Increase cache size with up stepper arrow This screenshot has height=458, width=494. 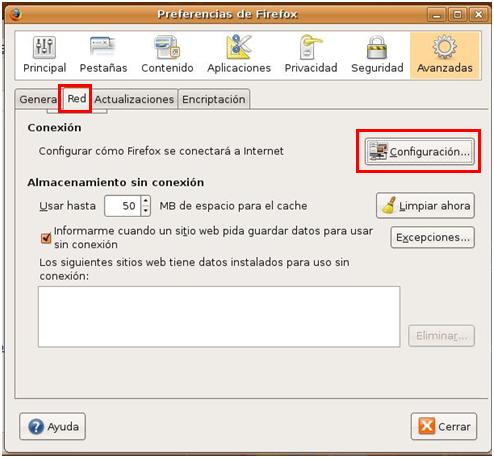145,201
